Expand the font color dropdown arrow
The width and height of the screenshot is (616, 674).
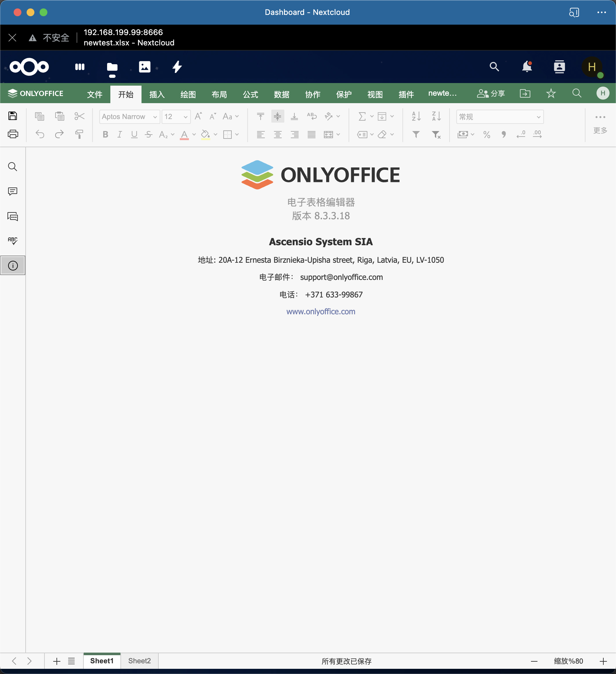194,134
